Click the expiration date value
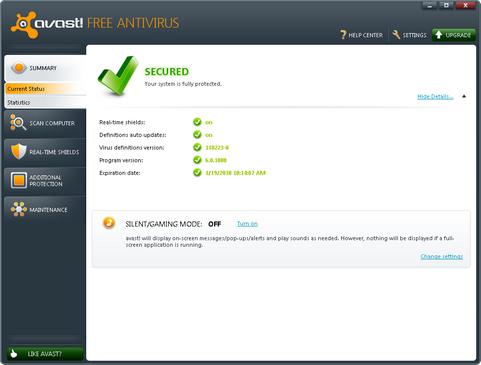Screen dimensions: 481x365 point(235,173)
